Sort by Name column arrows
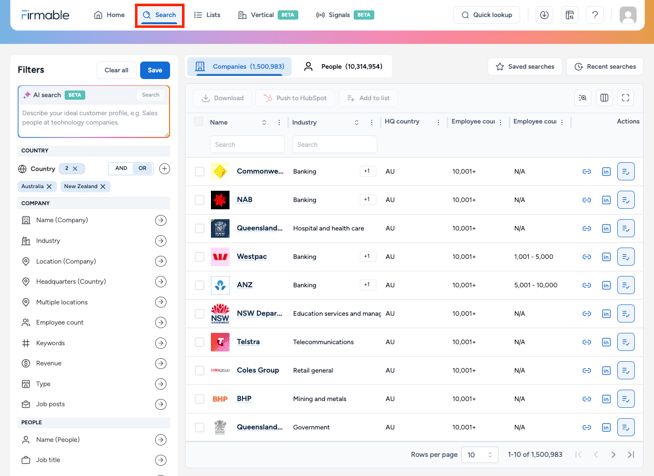654x476 pixels. click(x=264, y=122)
